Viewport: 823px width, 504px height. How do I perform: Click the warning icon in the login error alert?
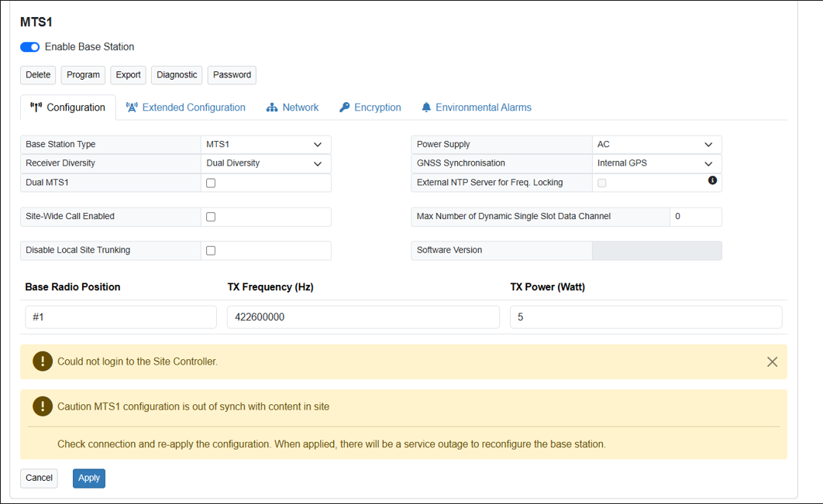tap(43, 362)
